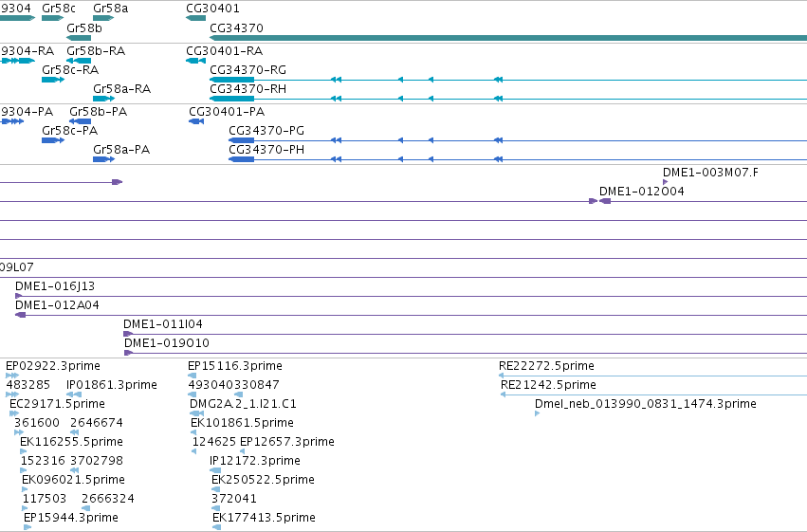
Task: Click the Gr58c-PA protein feature
Action: click(53, 140)
